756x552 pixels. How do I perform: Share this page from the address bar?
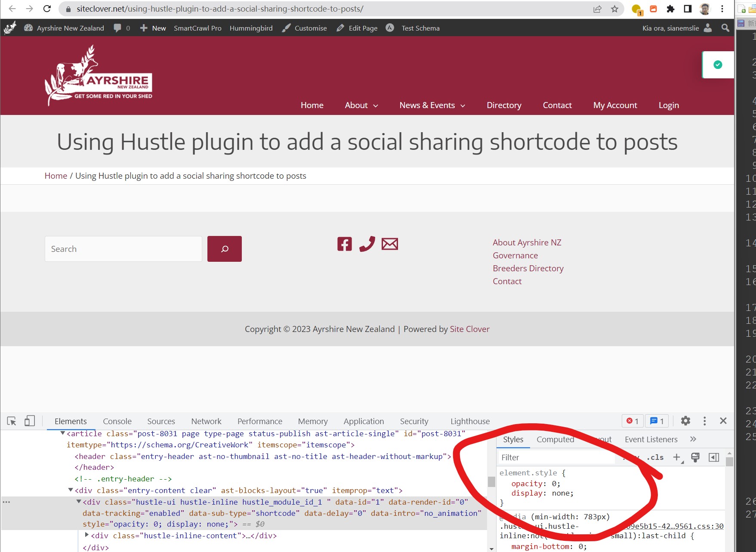(597, 9)
